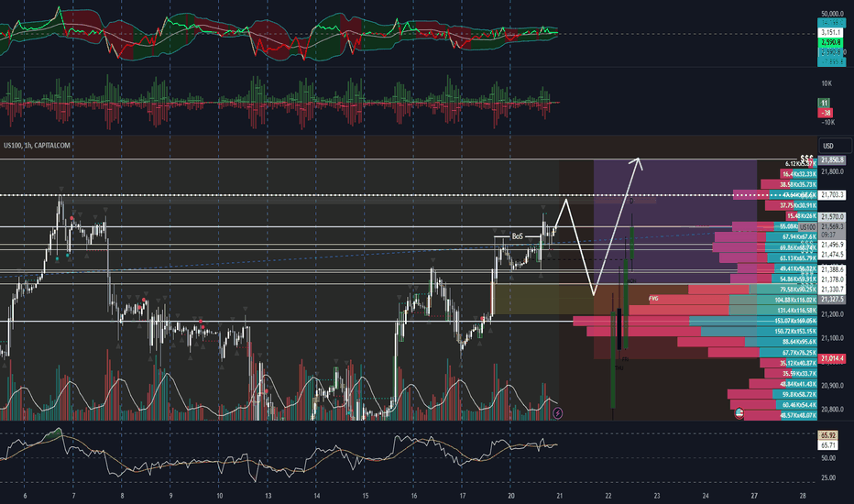Click date 28 on time axis
The width and height of the screenshot is (854, 504).
click(803, 496)
